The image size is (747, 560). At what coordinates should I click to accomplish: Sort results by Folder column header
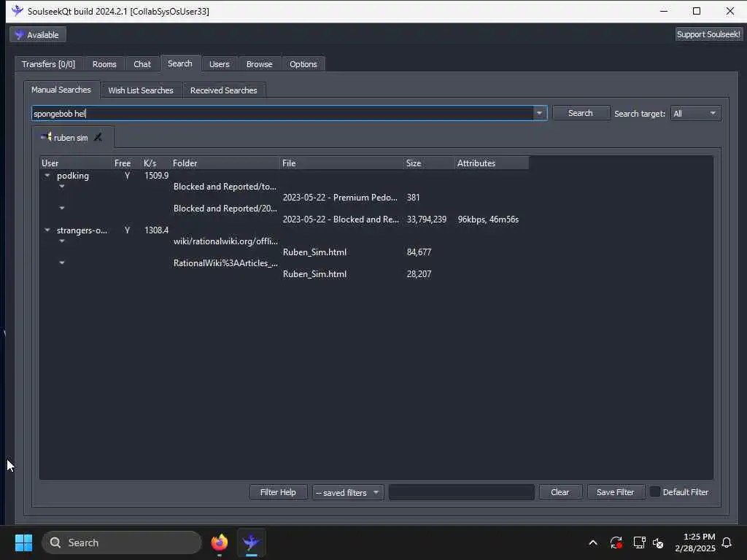pos(225,163)
